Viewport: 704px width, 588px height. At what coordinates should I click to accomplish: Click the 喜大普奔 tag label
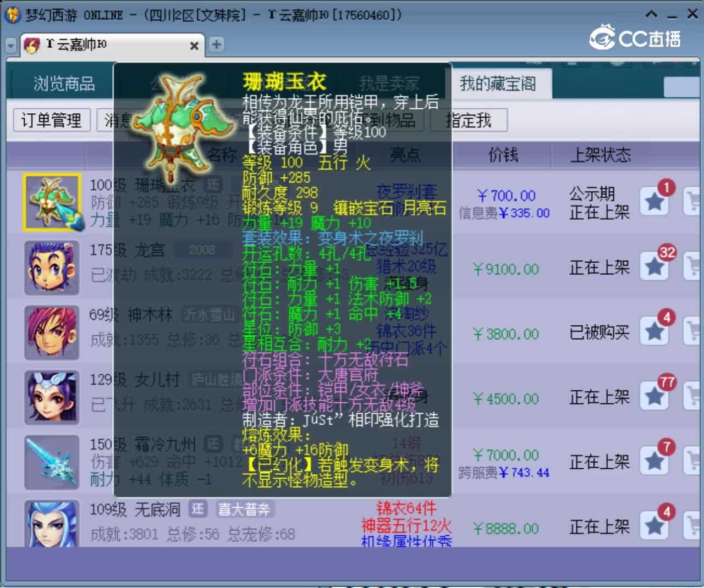[x=244, y=509]
